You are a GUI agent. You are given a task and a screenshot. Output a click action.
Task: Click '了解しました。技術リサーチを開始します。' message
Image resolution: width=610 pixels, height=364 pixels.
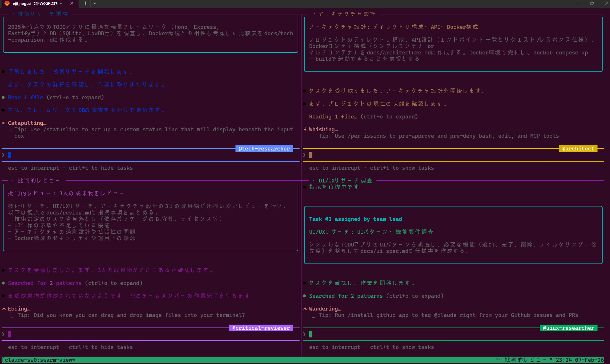[x=70, y=72]
